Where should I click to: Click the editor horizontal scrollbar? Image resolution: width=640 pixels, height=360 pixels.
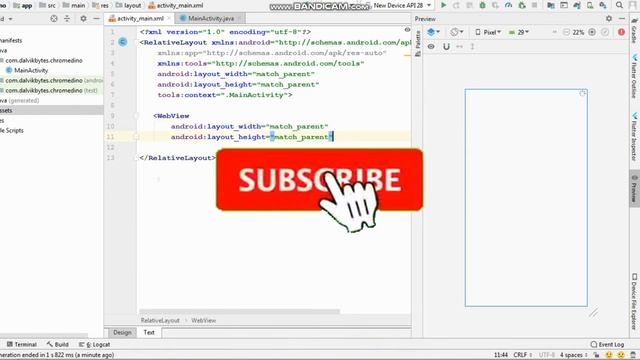click(239, 311)
